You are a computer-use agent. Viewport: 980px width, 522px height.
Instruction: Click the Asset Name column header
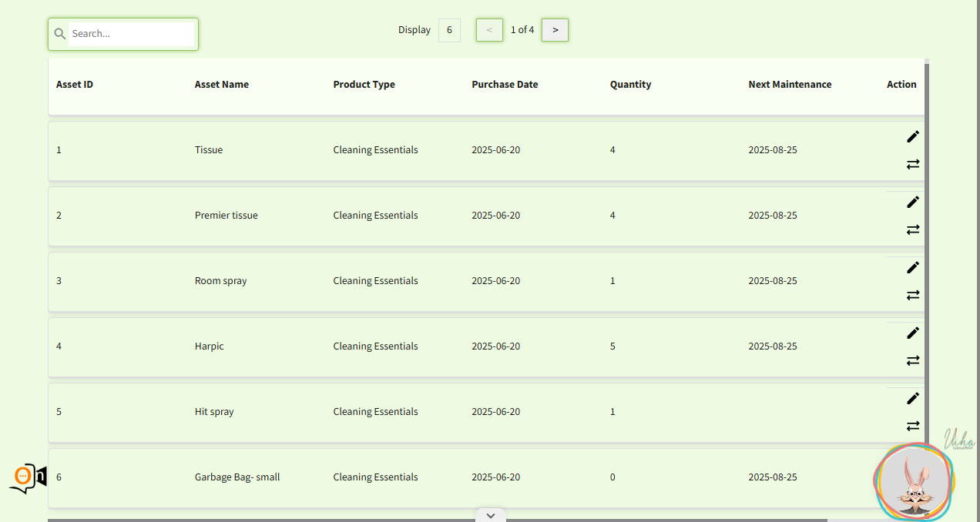click(222, 85)
